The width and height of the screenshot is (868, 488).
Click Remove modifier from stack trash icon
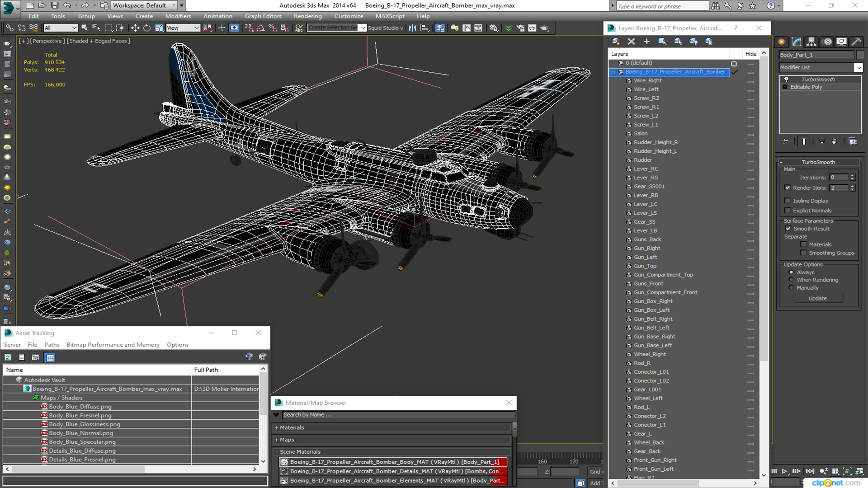click(x=834, y=141)
